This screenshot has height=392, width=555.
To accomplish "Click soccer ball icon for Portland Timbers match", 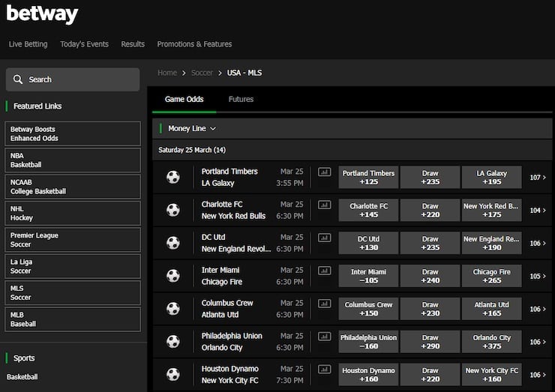I will point(173,177).
